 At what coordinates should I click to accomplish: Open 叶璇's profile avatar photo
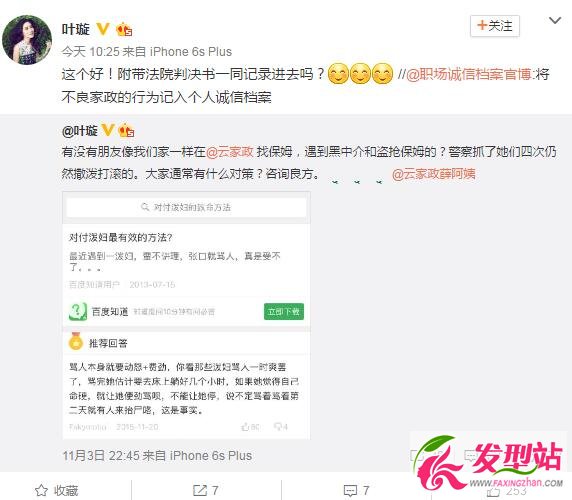tap(27, 40)
